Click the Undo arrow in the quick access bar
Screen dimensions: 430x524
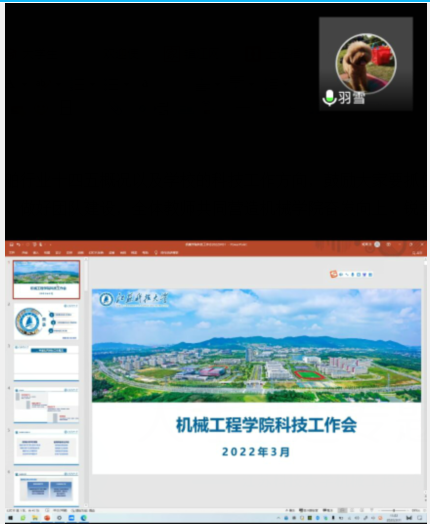(19, 244)
